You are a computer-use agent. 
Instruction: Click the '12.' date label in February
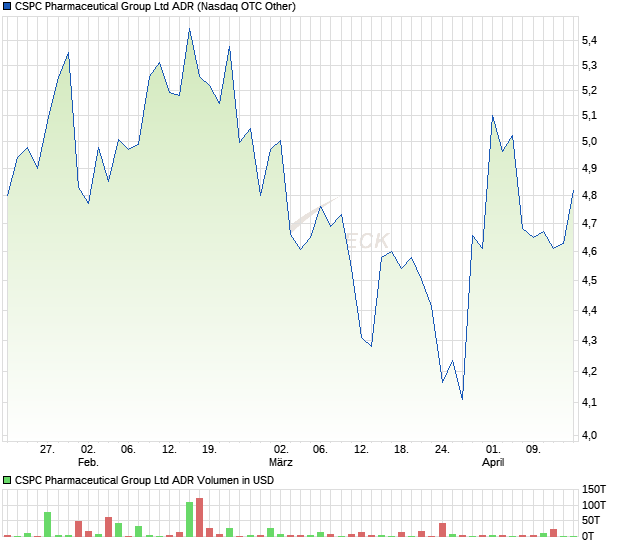169,450
